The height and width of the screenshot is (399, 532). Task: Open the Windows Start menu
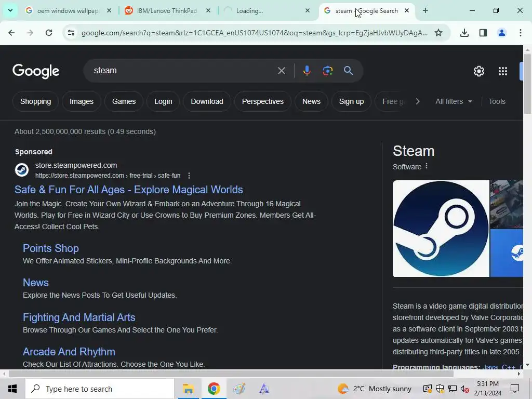click(12, 389)
